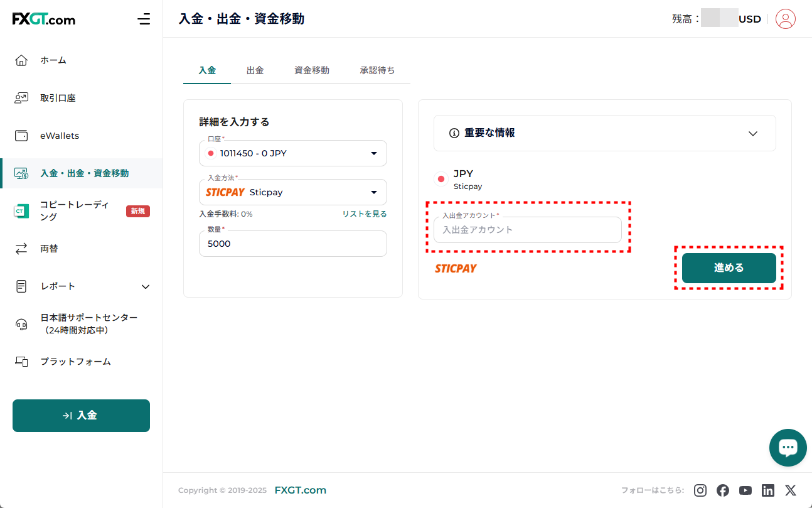
Task: Open YouTube footer icon
Action: pos(745,490)
